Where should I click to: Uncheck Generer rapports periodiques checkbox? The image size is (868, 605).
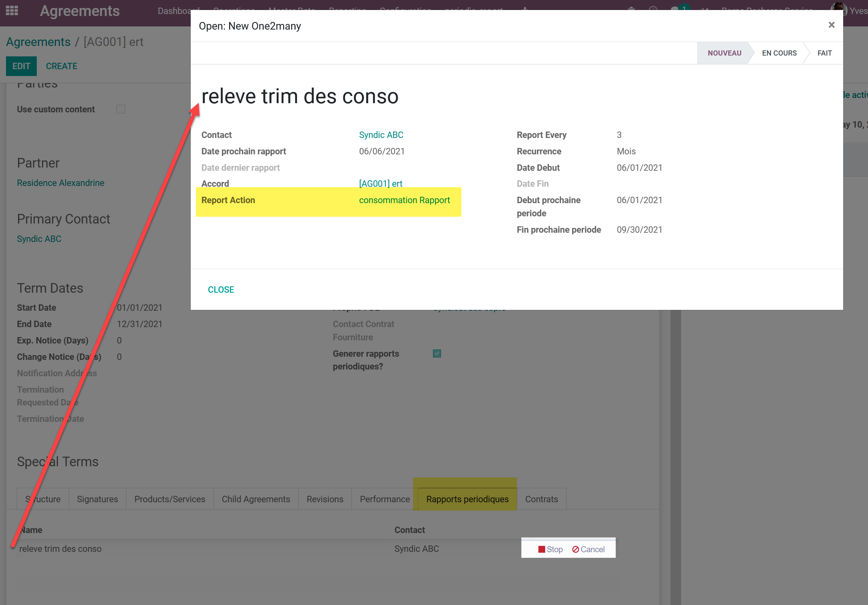[x=437, y=353]
